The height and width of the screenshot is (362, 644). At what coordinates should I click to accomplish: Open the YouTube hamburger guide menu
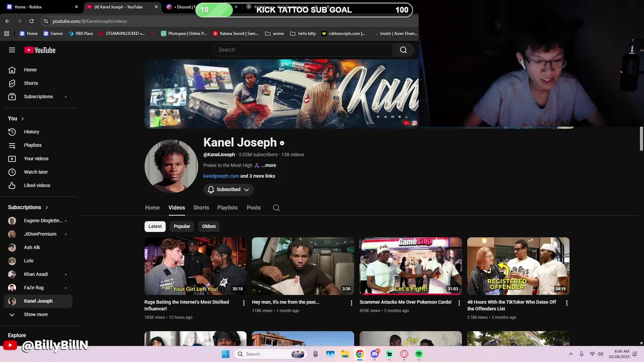point(12,50)
